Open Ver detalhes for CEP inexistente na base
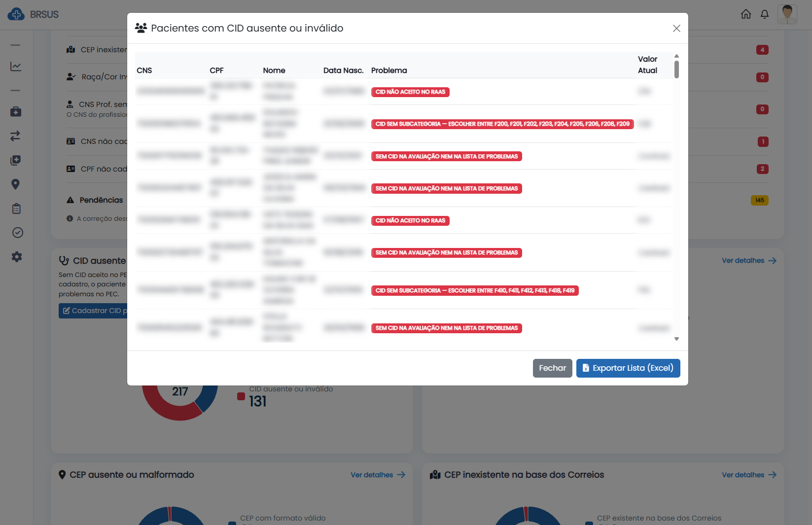Screen dimensions: 812x525 point(749,475)
